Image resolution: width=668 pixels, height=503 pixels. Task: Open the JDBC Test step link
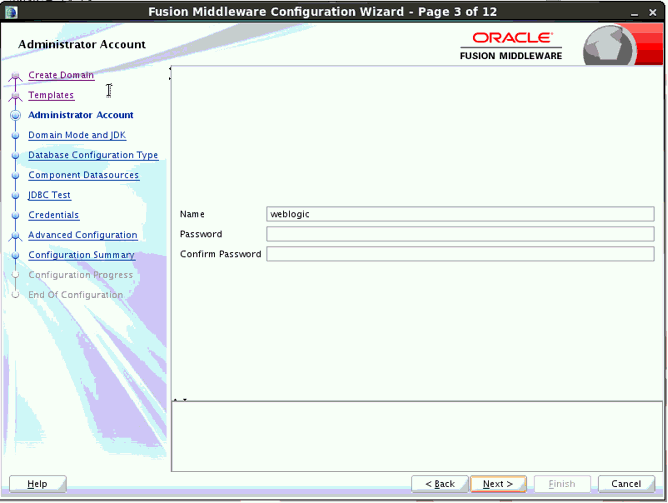49,195
